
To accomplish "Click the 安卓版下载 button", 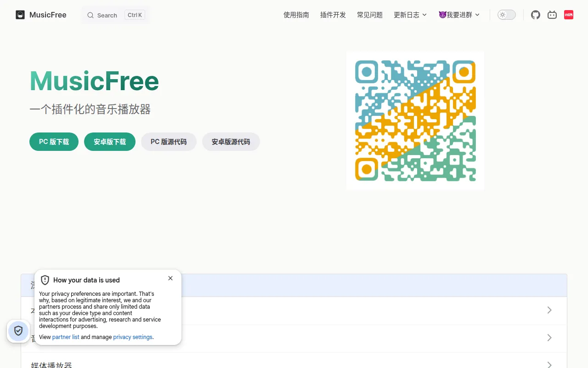I will pyautogui.click(x=110, y=142).
